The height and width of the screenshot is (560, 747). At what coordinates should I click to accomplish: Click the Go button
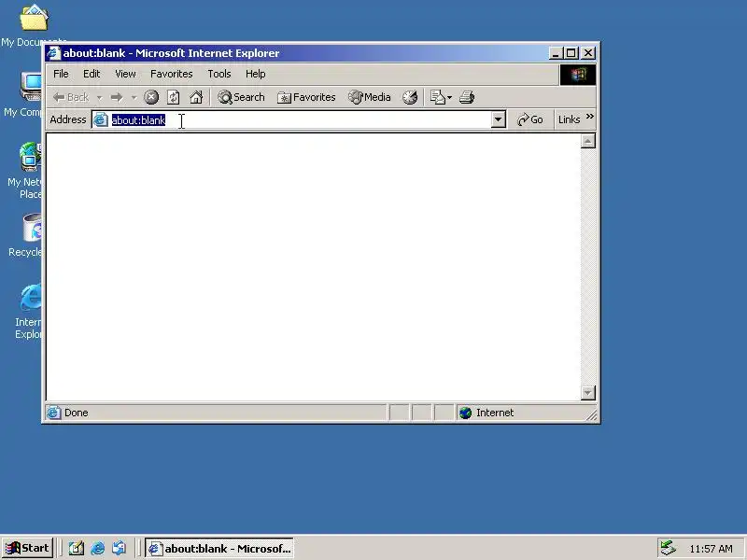tap(530, 119)
